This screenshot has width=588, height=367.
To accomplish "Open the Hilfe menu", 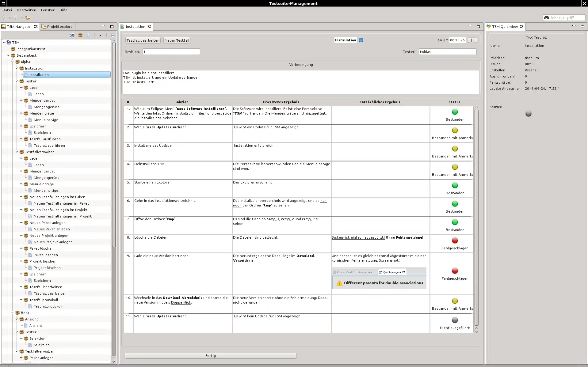I will point(63,10).
